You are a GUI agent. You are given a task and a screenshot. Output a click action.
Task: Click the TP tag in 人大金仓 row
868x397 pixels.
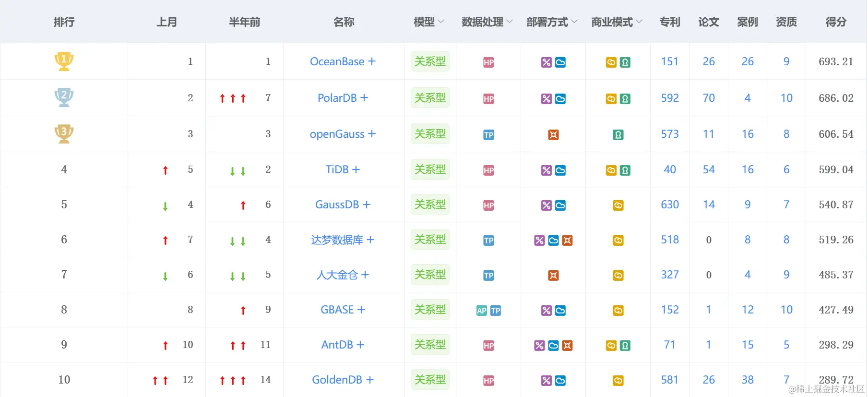pyautogui.click(x=488, y=276)
